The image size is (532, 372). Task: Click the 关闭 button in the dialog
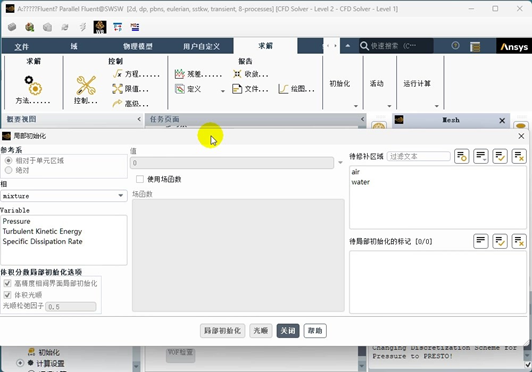288,331
